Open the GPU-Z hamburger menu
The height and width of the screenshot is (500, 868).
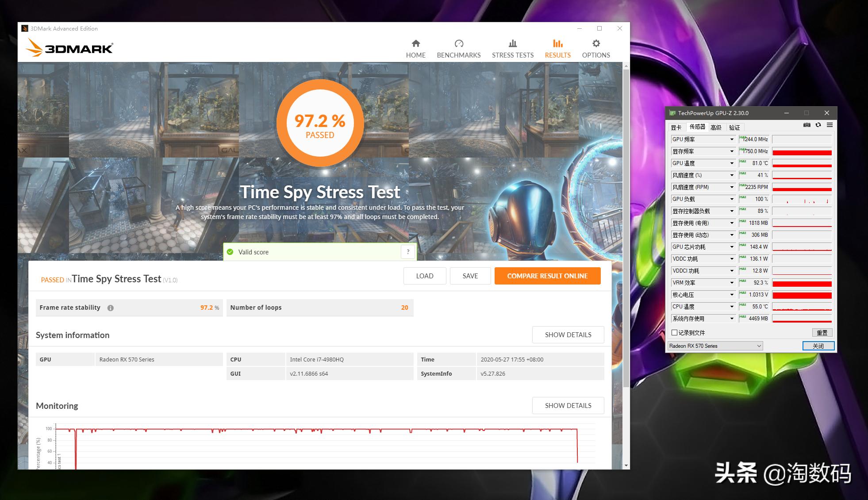[830, 125]
